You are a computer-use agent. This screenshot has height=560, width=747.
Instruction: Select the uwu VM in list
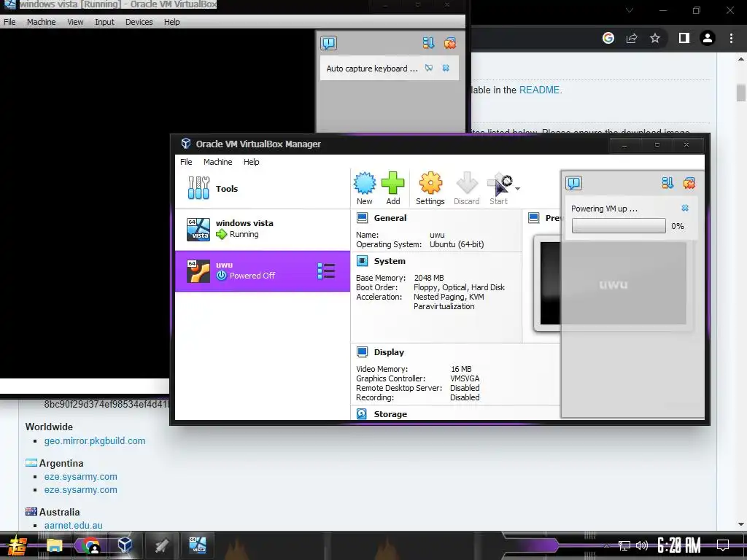click(x=263, y=271)
